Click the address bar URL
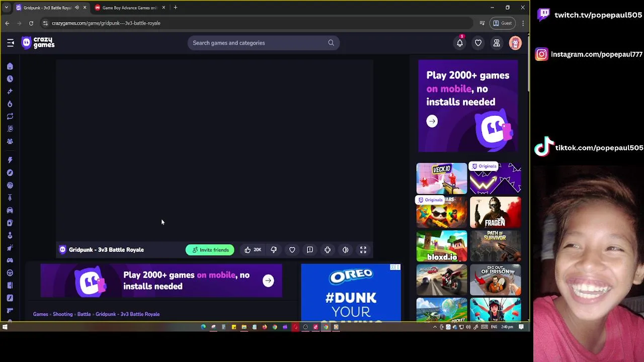This screenshot has height=362, width=644. 106,23
